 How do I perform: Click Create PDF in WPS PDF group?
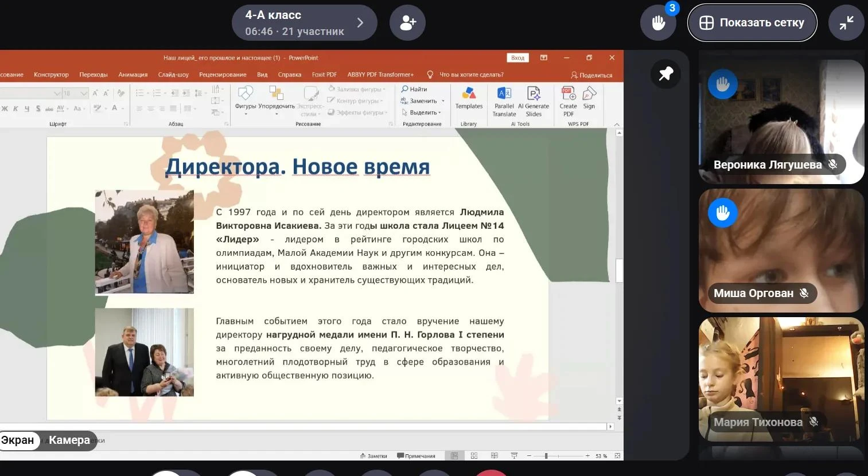pos(568,102)
